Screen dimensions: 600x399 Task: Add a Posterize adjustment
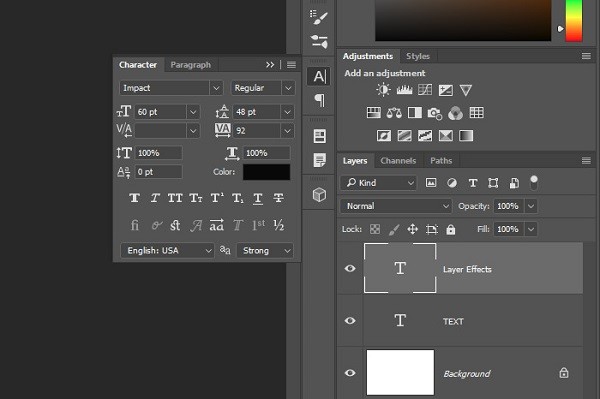pyautogui.click(x=404, y=135)
